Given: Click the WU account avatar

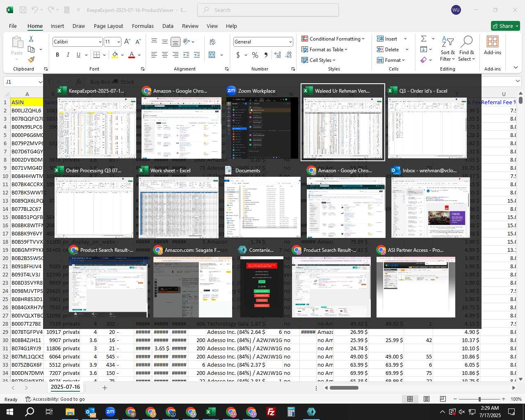Looking at the screenshot, I should (x=456, y=10).
